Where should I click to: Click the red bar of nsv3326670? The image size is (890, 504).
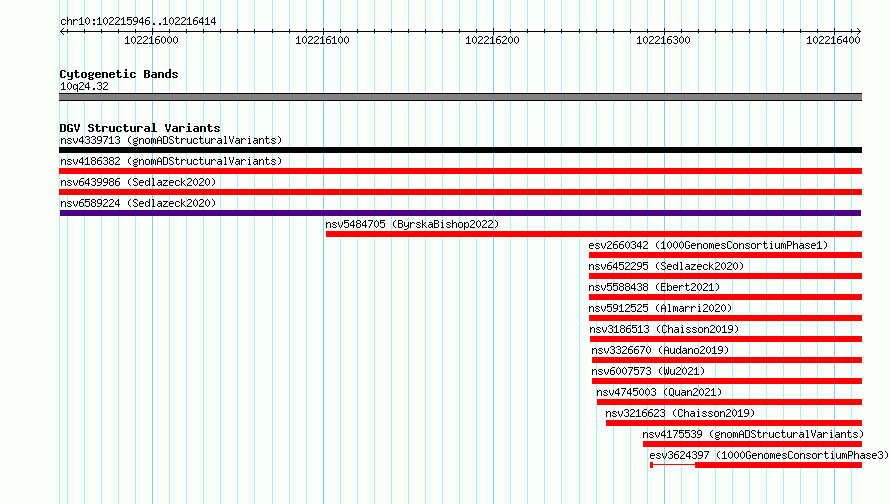click(x=727, y=360)
